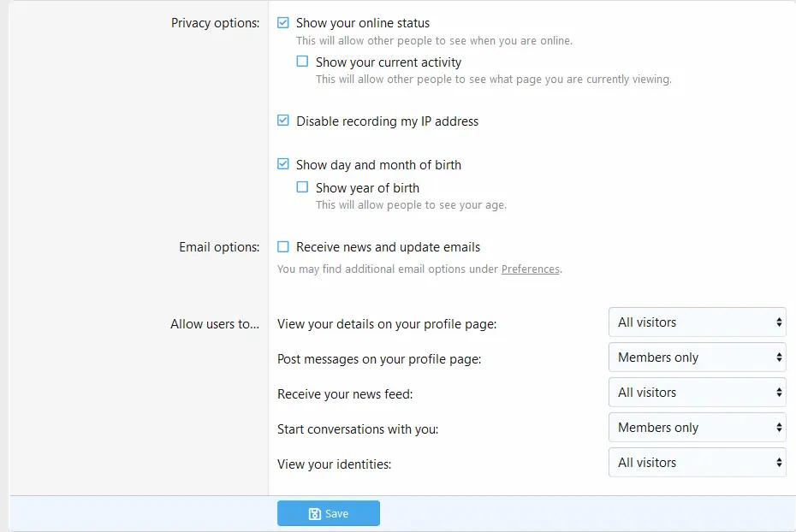The image size is (796, 532).
Task: Uncheck Show day and month of birth
Action: click(283, 164)
